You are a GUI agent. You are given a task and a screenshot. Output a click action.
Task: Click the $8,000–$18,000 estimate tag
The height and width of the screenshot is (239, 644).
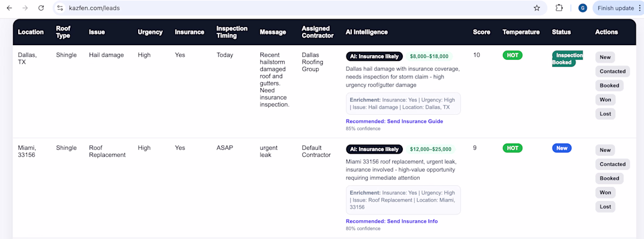click(x=429, y=57)
